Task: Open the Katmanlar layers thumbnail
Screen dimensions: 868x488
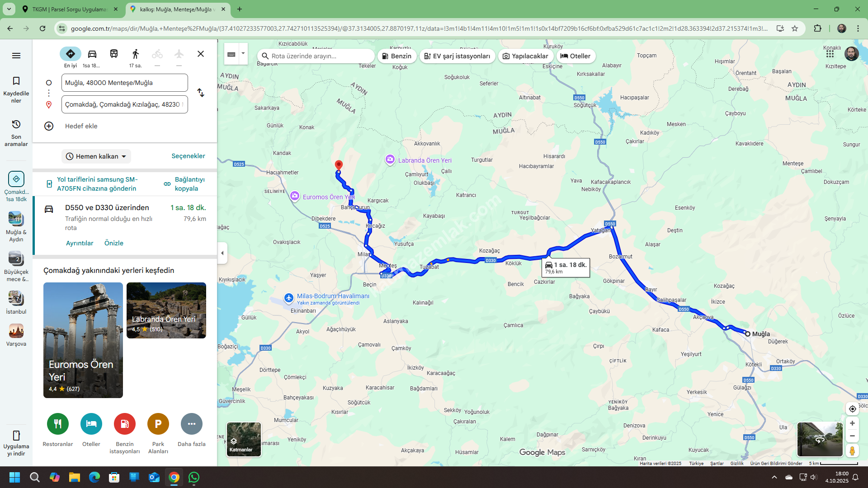Action: pyautogui.click(x=244, y=440)
